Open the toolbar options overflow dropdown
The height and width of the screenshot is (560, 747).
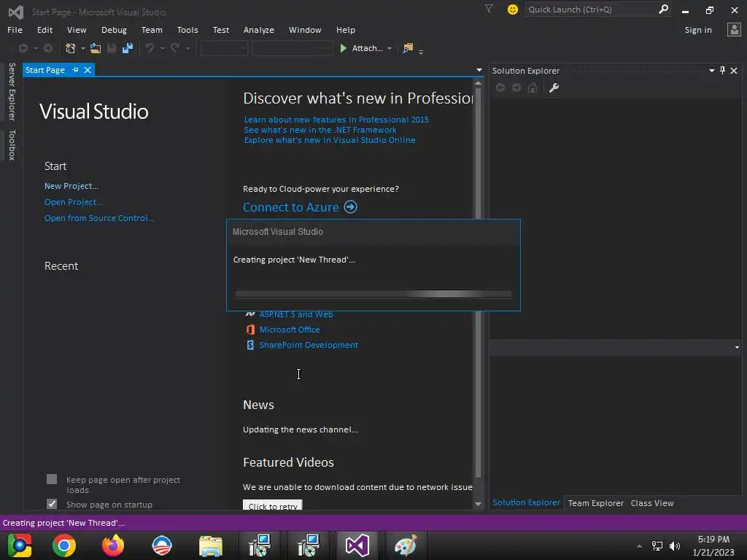point(421,52)
